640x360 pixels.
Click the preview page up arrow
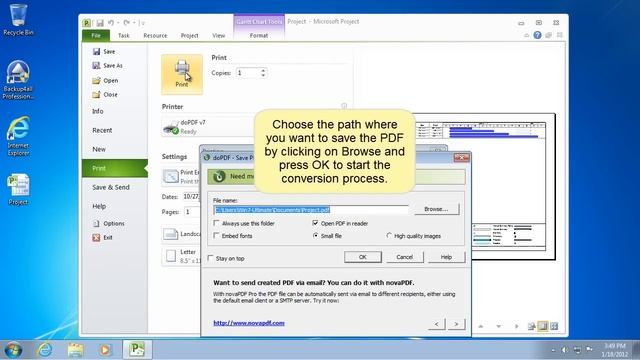(480, 326)
